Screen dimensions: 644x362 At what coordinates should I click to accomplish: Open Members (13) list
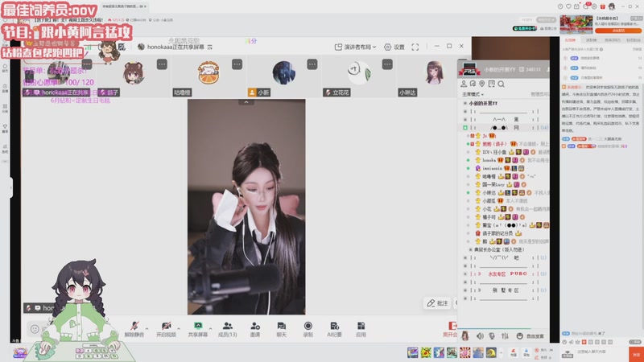[x=227, y=329]
